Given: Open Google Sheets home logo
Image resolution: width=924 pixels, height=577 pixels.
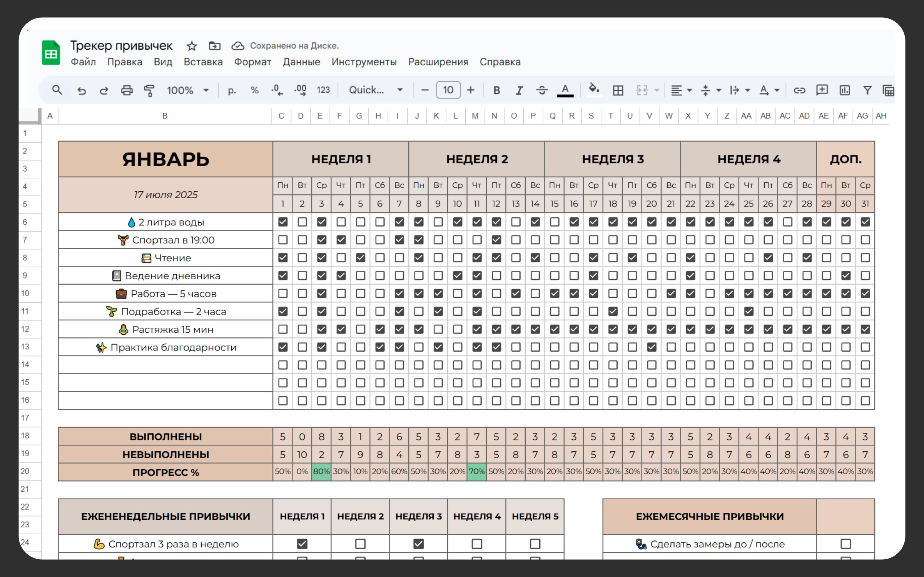Looking at the screenshot, I should (51, 53).
